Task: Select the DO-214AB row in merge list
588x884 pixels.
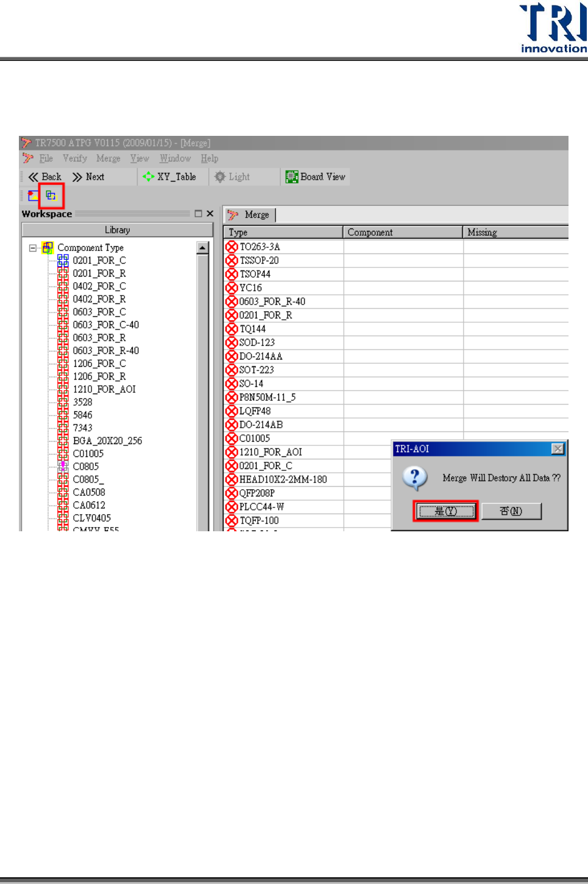Action: pos(396,425)
